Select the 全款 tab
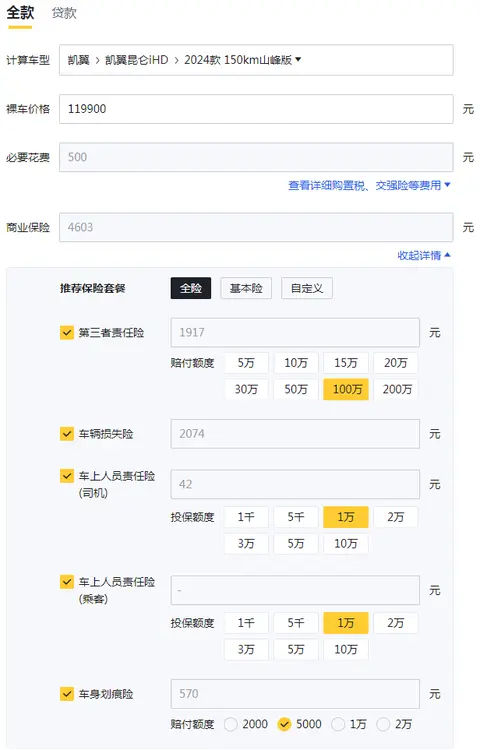Viewport: 480px width, 750px height. [20, 13]
